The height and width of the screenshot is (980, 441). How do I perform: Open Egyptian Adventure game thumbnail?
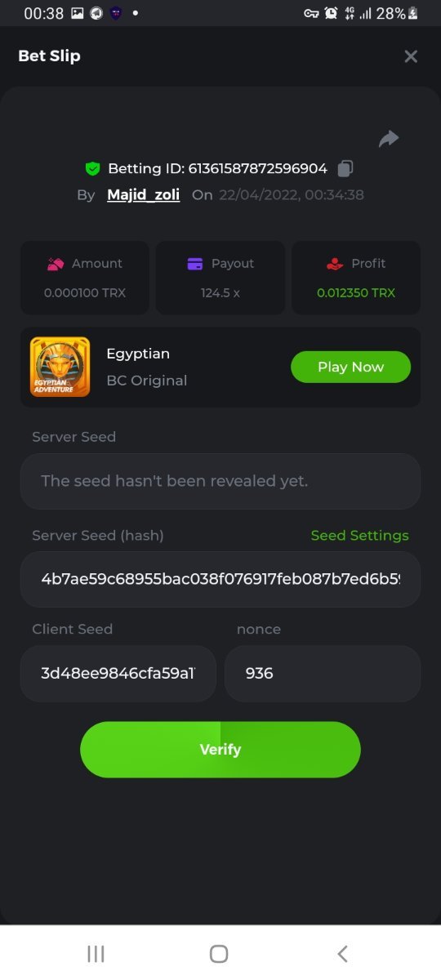coord(60,367)
